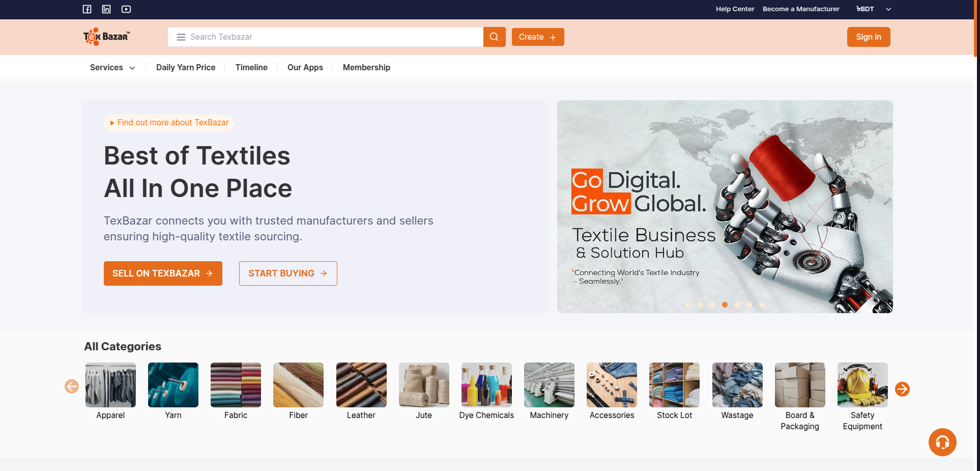Open the Safety Equipment category image
This screenshot has height=471, width=980.
tap(862, 385)
